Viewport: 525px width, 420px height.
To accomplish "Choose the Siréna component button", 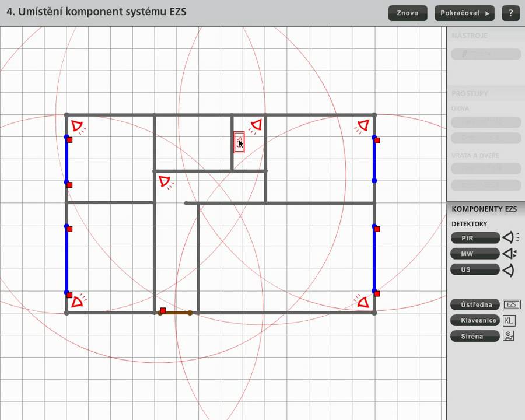I will (475, 336).
